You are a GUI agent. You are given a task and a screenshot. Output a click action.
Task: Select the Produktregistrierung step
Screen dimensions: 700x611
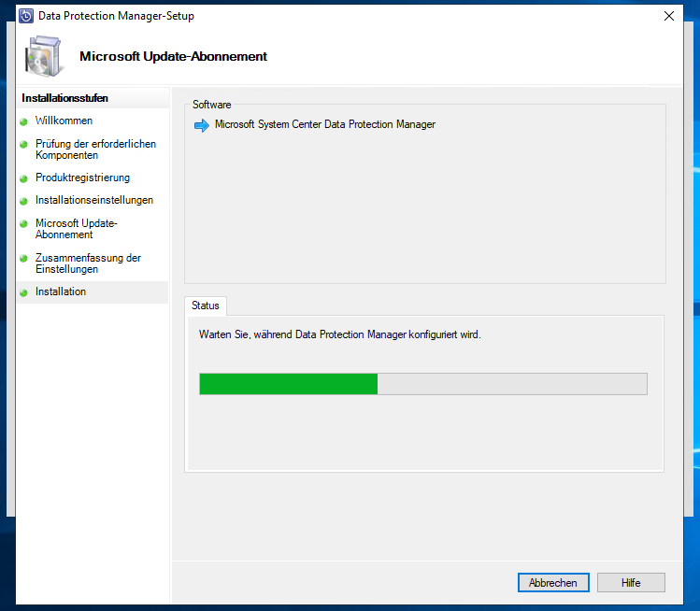[82, 178]
